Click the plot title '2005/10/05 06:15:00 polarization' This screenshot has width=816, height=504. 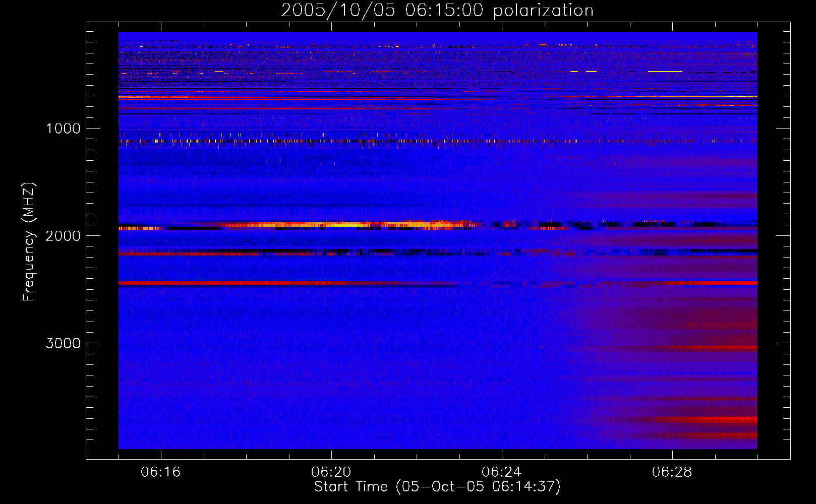coord(437,11)
